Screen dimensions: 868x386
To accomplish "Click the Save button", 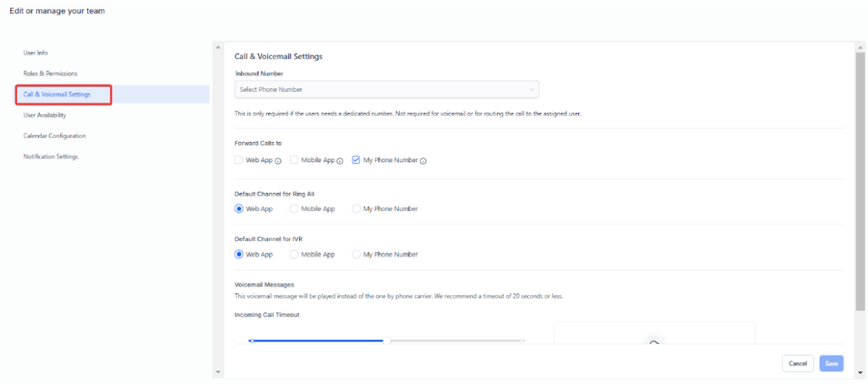I will point(831,363).
